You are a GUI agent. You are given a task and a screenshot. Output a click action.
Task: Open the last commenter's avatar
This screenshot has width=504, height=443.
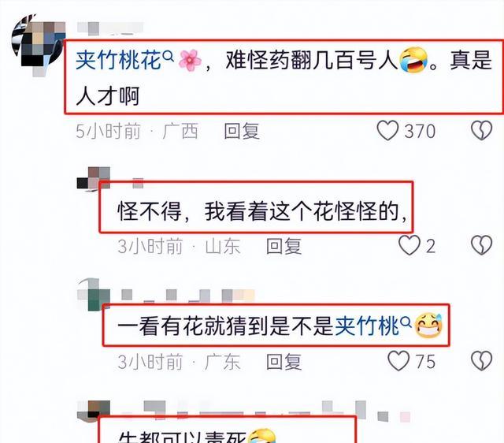pyautogui.click(x=94, y=411)
